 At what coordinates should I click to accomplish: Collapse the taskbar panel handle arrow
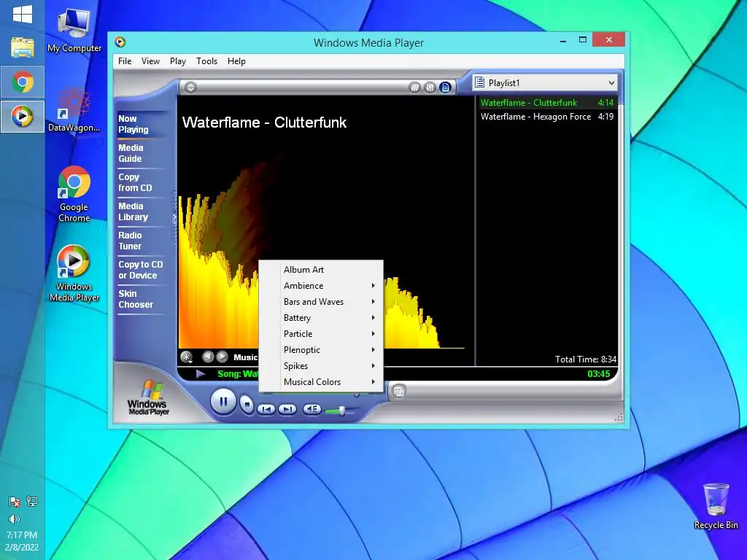[x=174, y=217]
